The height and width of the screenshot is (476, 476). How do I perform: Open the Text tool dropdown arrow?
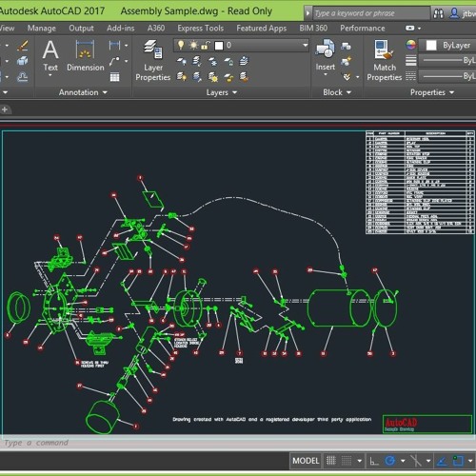50,75
